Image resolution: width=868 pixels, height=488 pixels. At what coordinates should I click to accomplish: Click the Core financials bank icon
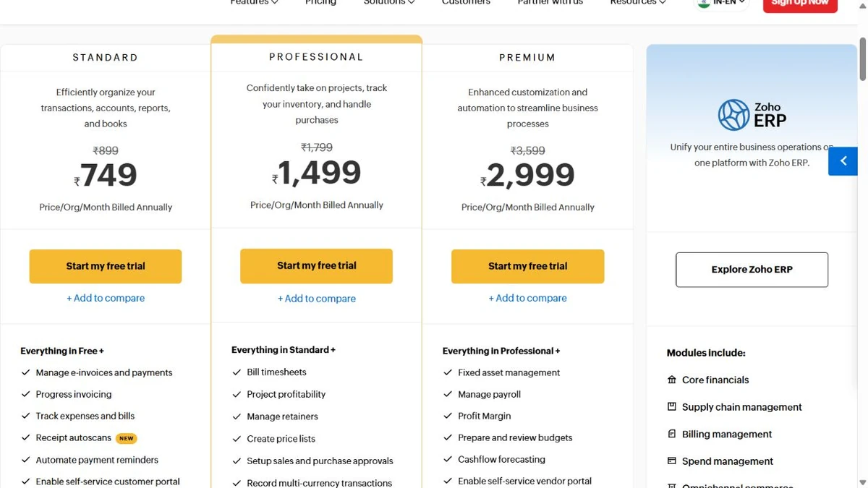tap(672, 380)
